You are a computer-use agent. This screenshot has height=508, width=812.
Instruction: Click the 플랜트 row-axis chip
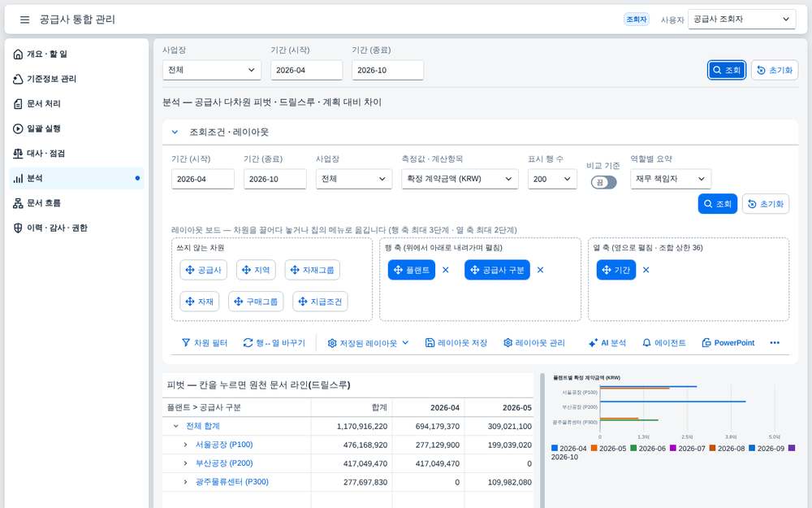point(412,270)
